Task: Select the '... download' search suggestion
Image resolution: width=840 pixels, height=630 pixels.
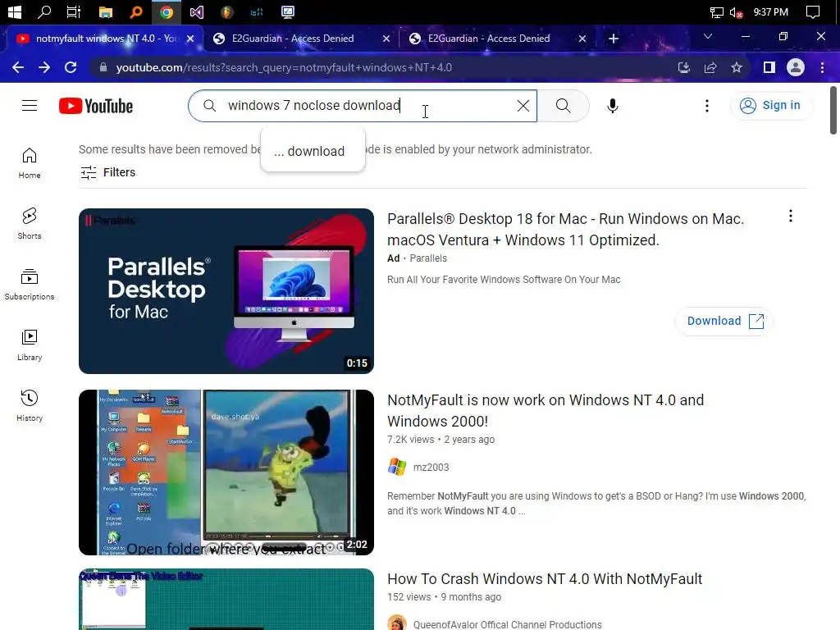Action: pos(313,151)
